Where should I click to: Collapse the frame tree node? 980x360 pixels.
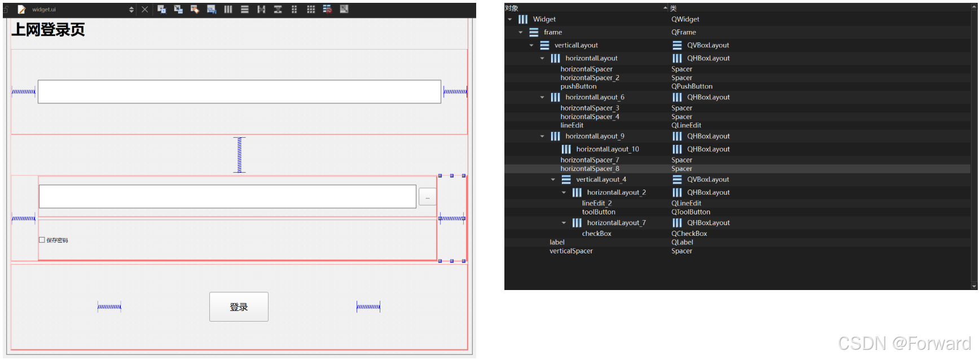tap(521, 32)
